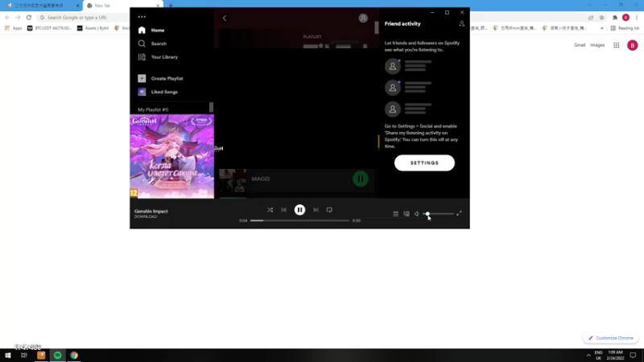Open the Windows Start menu
Viewport: 644px width, 362px height.
coord(8,356)
